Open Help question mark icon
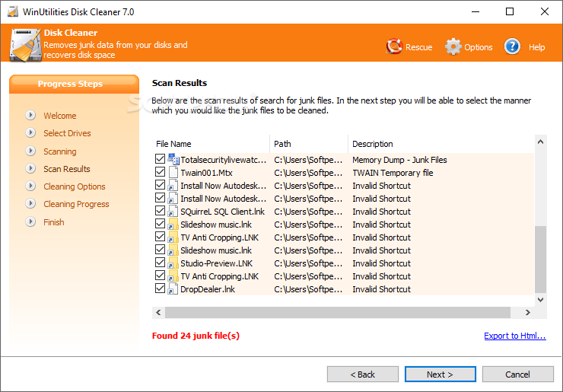The height and width of the screenshot is (392, 563). 512,46
